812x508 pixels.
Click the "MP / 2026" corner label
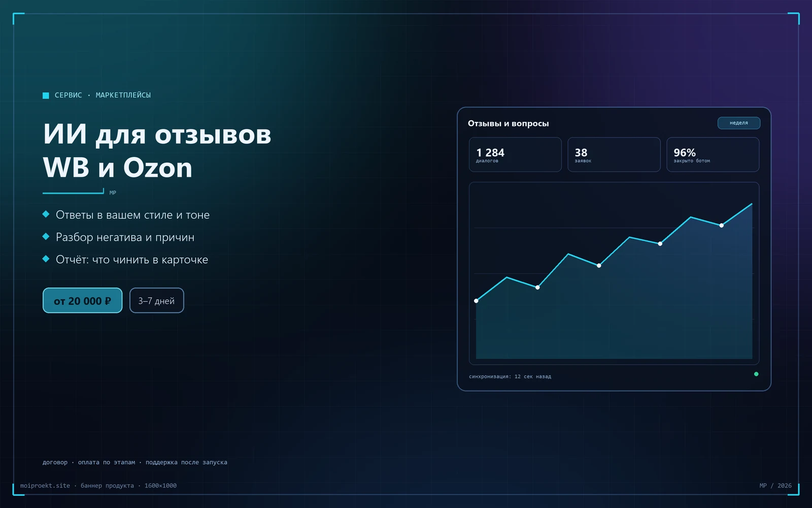point(775,486)
